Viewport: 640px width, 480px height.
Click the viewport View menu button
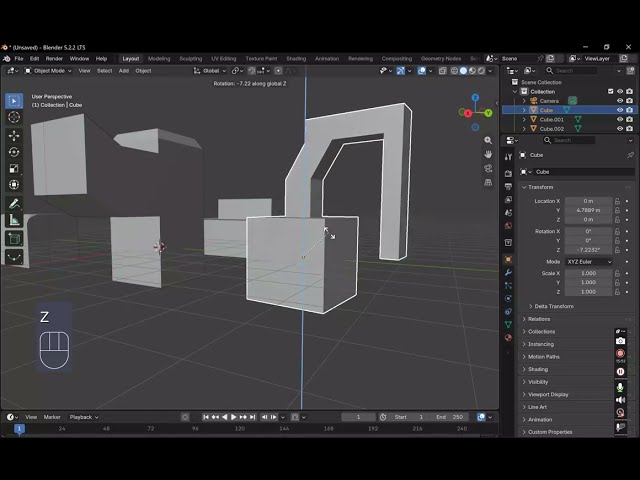(x=84, y=71)
